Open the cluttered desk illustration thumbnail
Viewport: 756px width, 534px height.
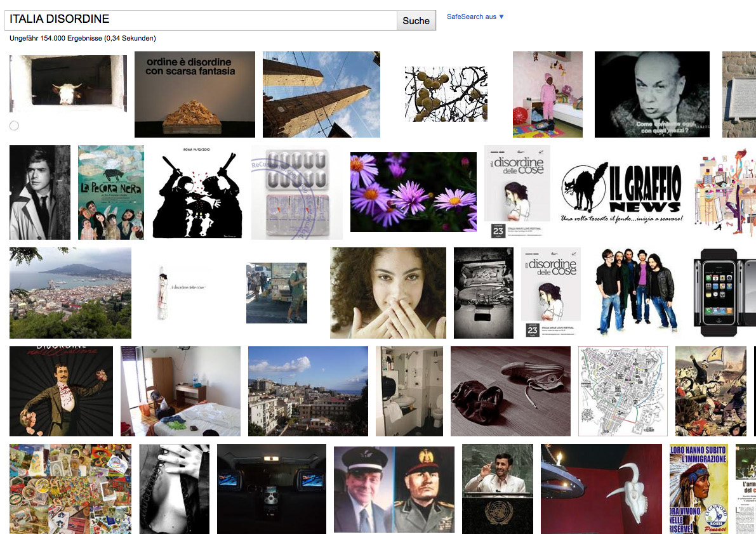coord(724,192)
